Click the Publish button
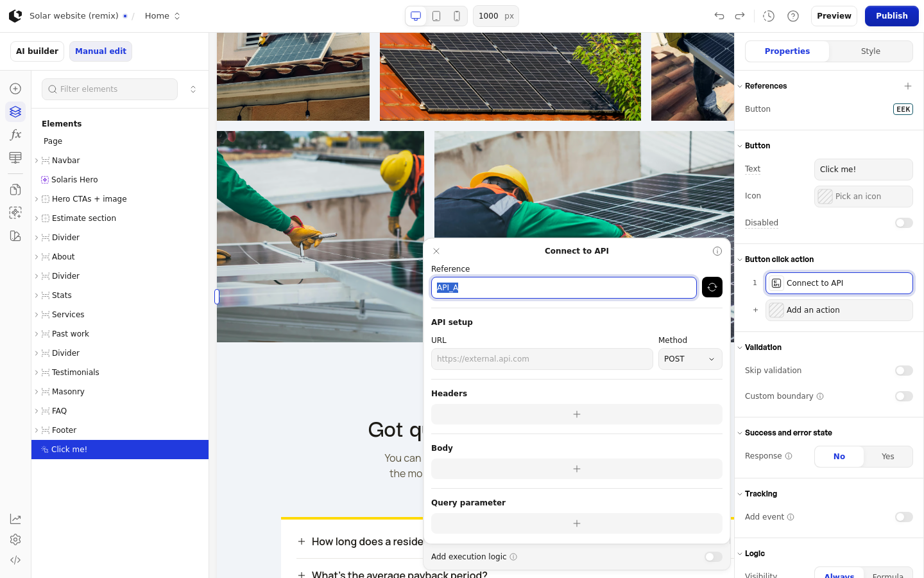The height and width of the screenshot is (578, 924). [892, 16]
